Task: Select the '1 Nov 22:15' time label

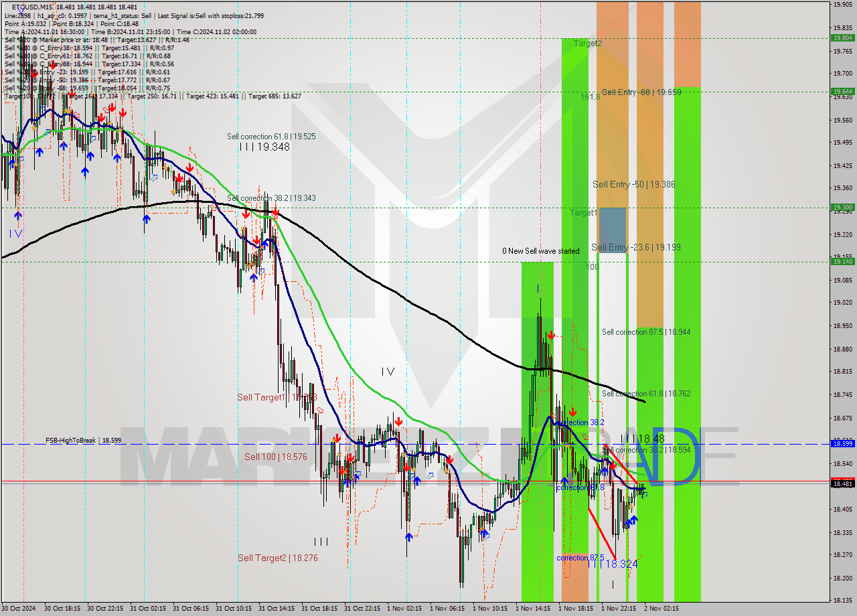Action: [x=619, y=609]
